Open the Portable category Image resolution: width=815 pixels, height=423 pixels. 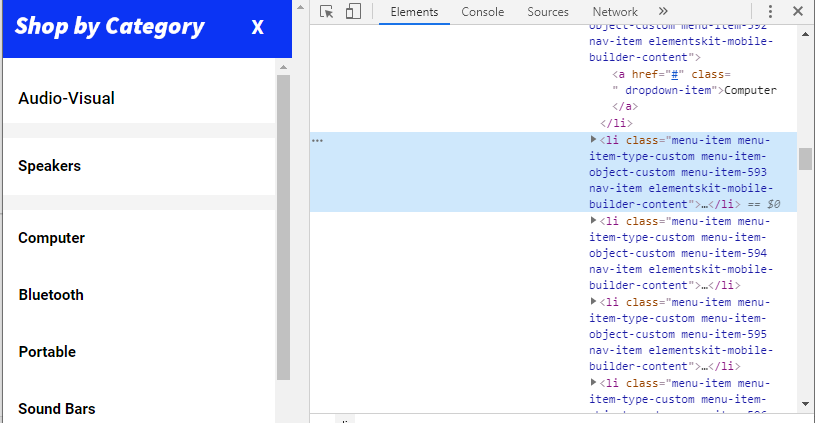pyautogui.click(x=47, y=352)
